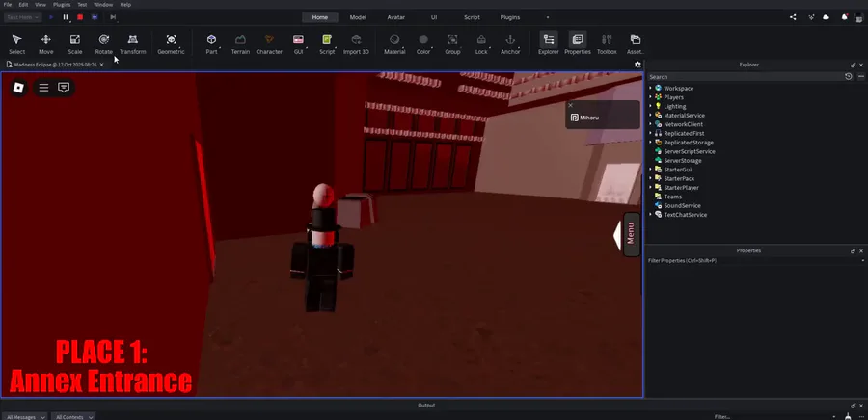Switch to the Plugins ribbon tab
The height and width of the screenshot is (420, 868).
pos(510,17)
